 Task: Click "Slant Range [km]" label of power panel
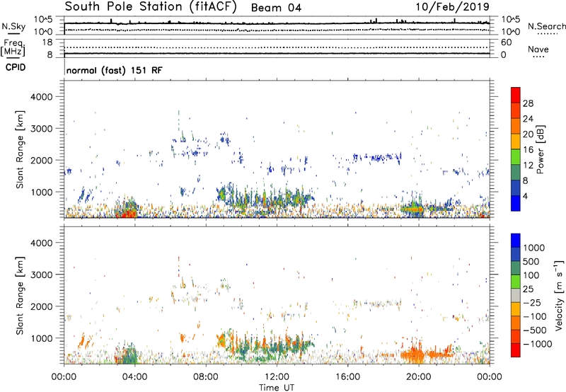coord(20,149)
